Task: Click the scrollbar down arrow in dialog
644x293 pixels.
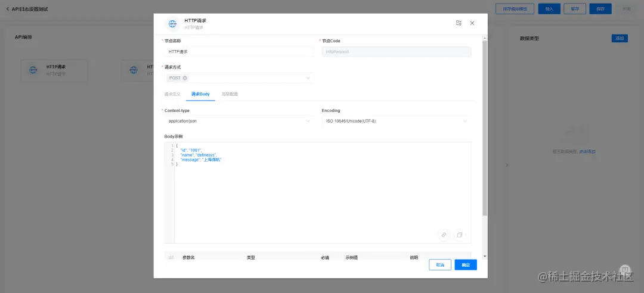Action: pos(485,256)
